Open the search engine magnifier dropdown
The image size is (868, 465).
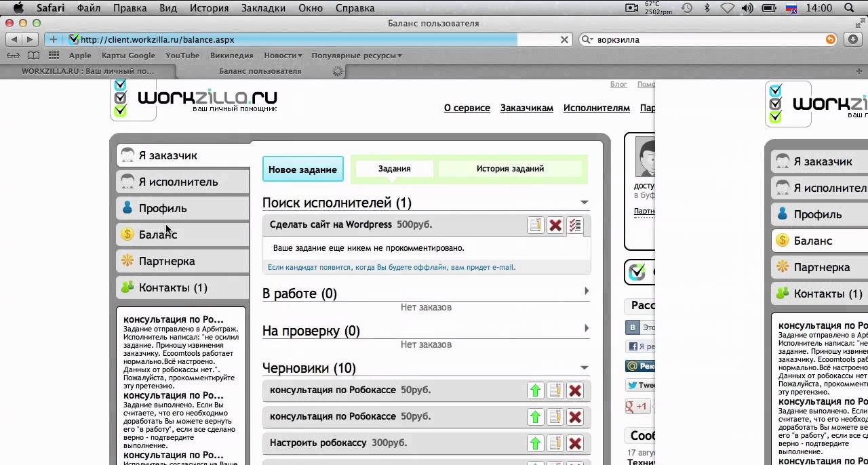click(x=588, y=39)
